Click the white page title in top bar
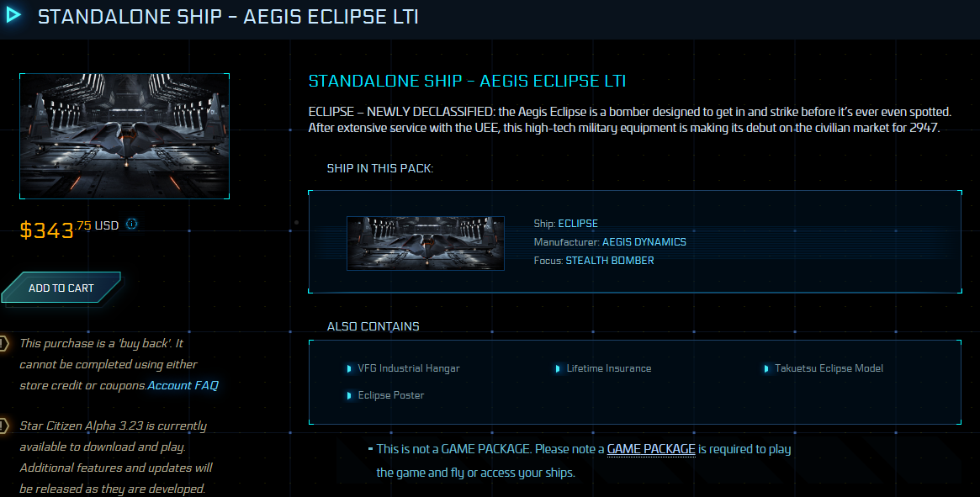Viewport: 980px width, 497px height. [228, 17]
